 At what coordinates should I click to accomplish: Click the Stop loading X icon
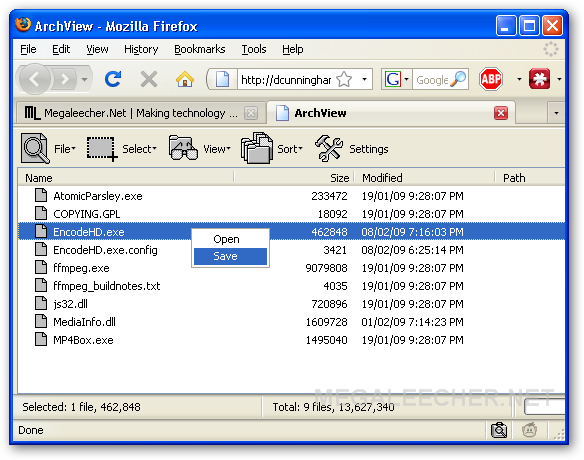149,79
